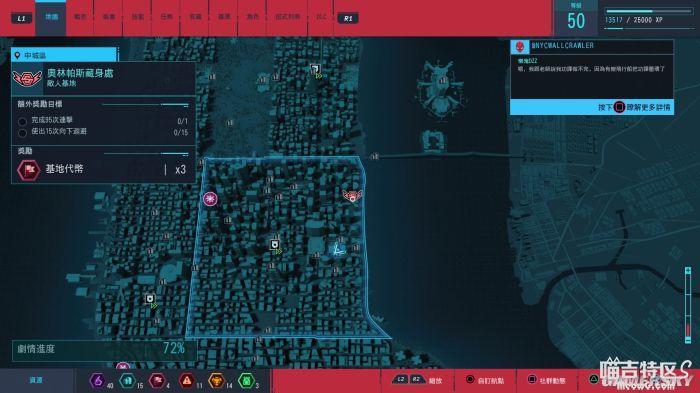Toggle the 使出15次向下迴避 objective circle
700x393 pixels.
pos(22,133)
